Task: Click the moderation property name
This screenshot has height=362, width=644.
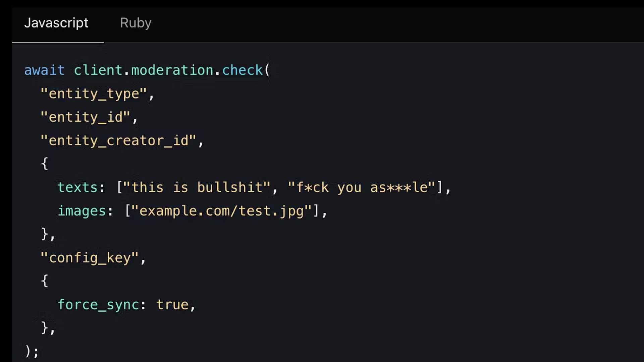Action: tap(172, 70)
